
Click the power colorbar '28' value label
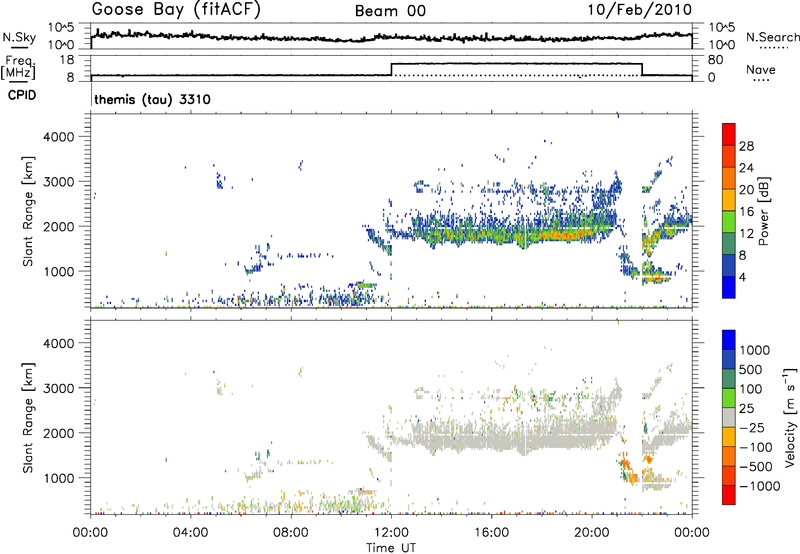[x=746, y=146]
